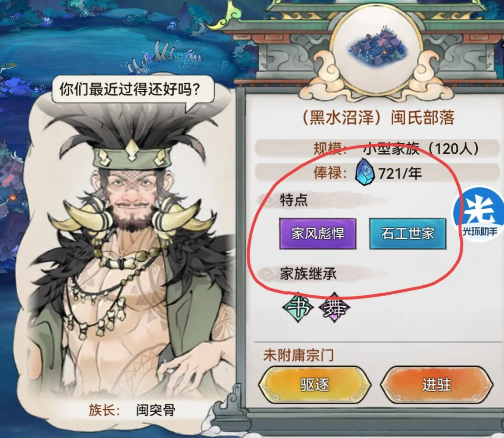
Task: Click the swirl icon beside 家族继承
Action: click(268, 273)
